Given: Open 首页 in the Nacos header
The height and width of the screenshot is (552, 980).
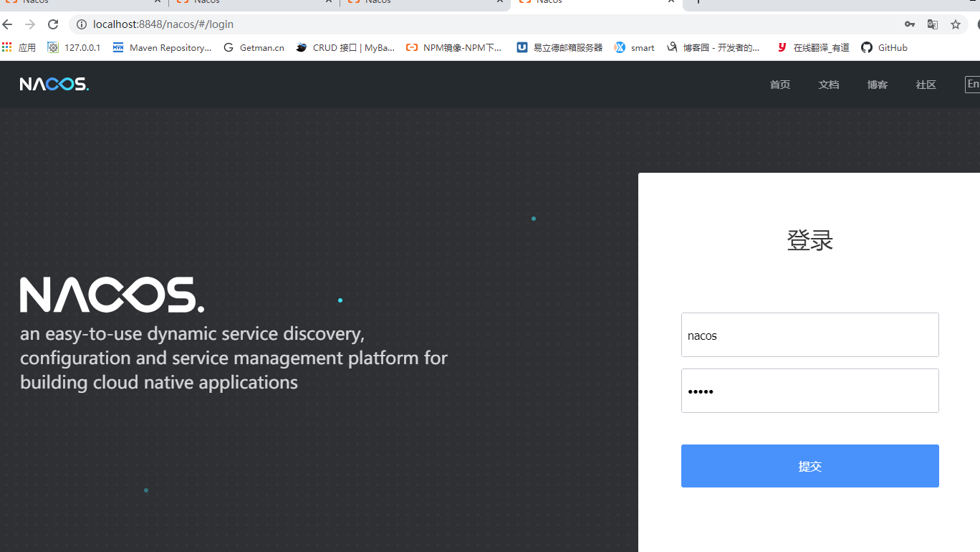Looking at the screenshot, I should point(780,85).
